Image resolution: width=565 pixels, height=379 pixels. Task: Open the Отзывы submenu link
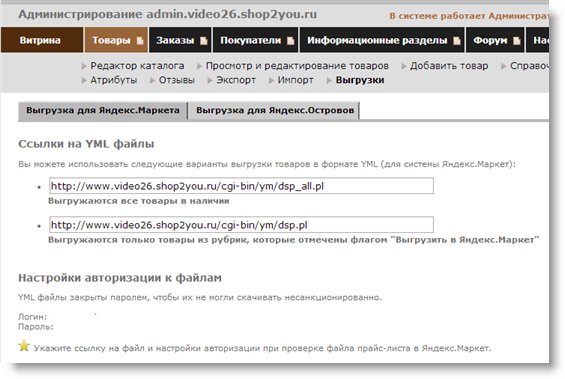point(177,80)
